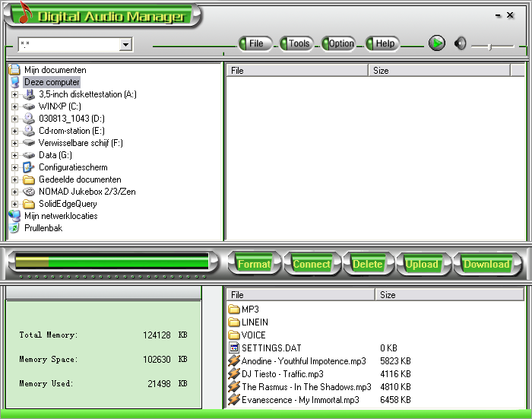Viewport: 532px width, 419px height.
Task: Select Mijn netwerklocaties in tree
Action: 60,216
